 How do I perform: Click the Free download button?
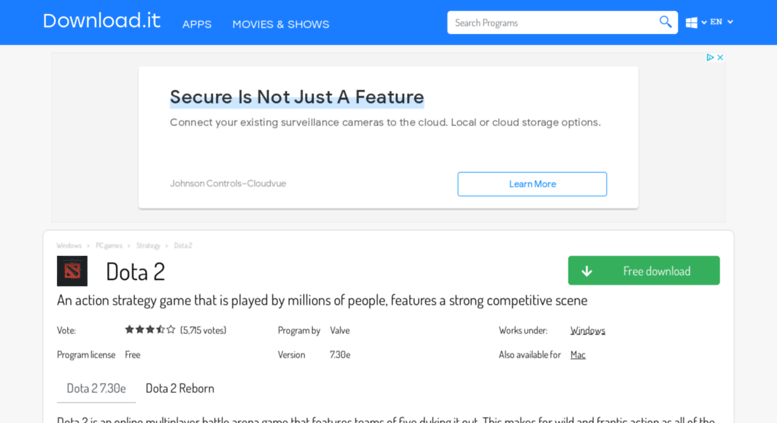644,270
